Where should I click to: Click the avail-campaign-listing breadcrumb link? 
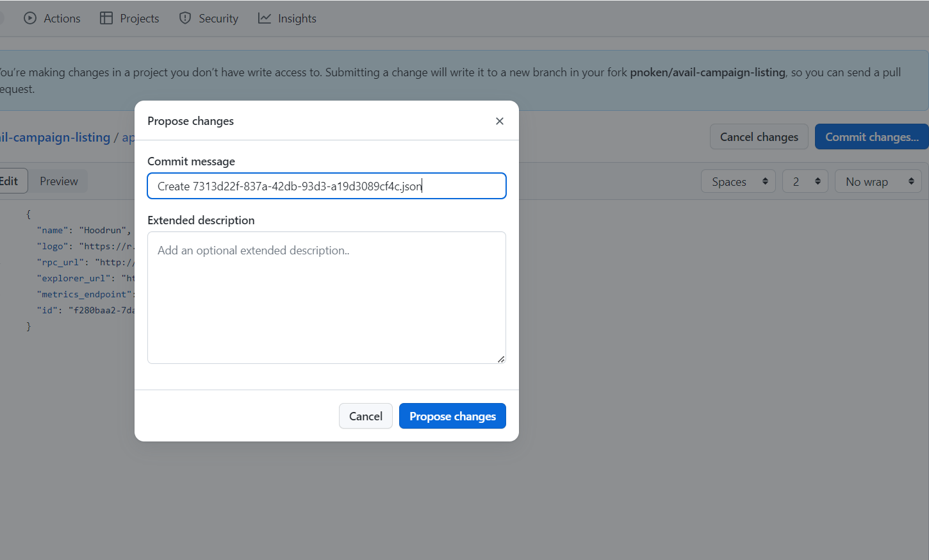coord(56,137)
